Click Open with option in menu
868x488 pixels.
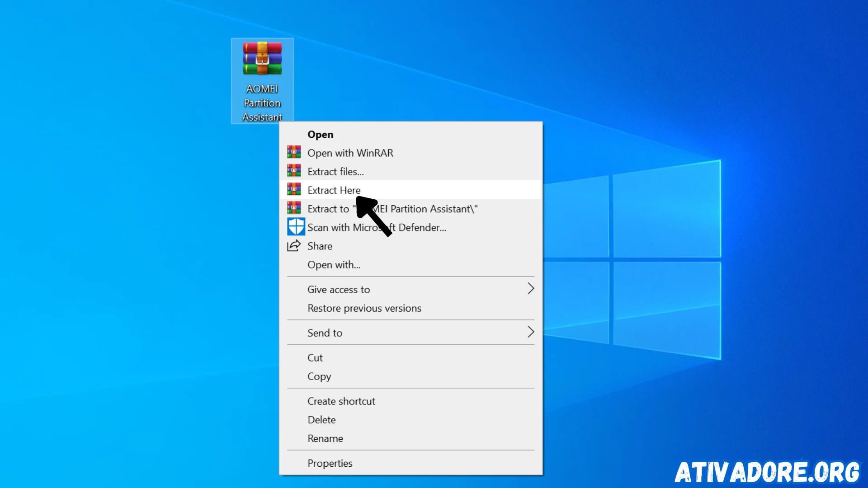334,264
